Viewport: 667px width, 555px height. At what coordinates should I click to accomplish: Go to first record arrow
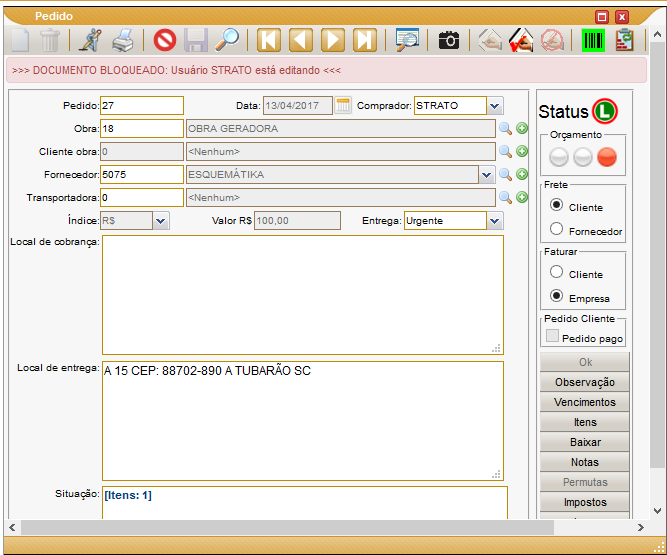point(269,40)
